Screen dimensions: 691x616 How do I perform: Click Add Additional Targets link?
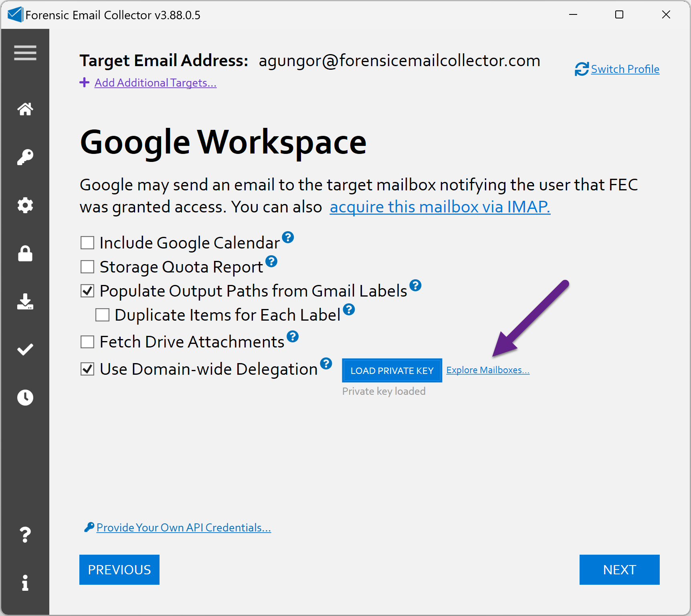156,83
